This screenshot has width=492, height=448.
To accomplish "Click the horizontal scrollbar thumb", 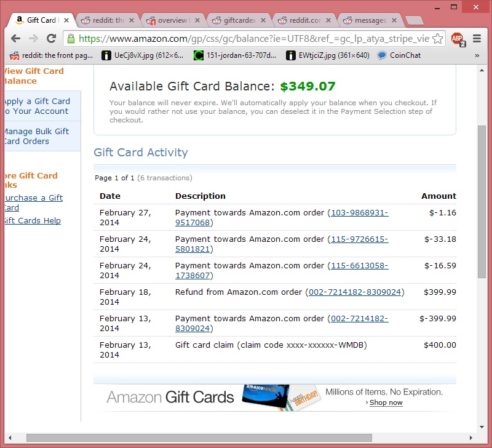I will click(199, 438).
